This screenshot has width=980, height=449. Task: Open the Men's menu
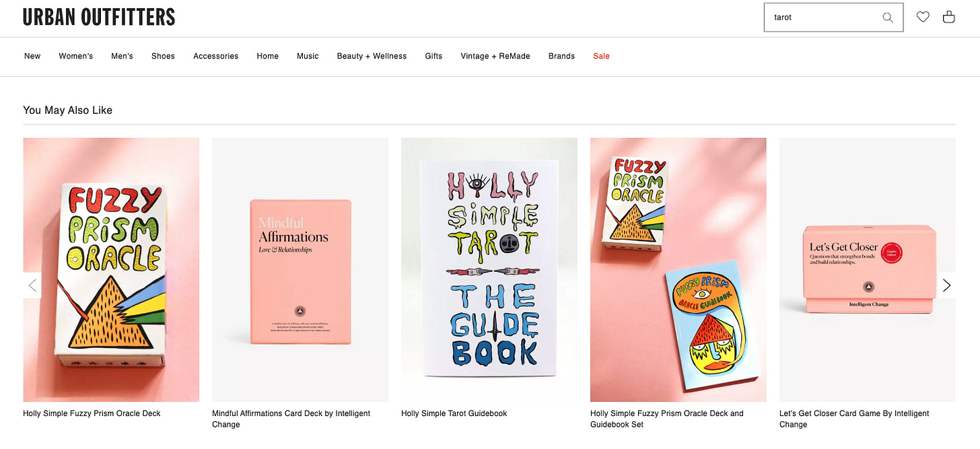pyautogui.click(x=122, y=56)
